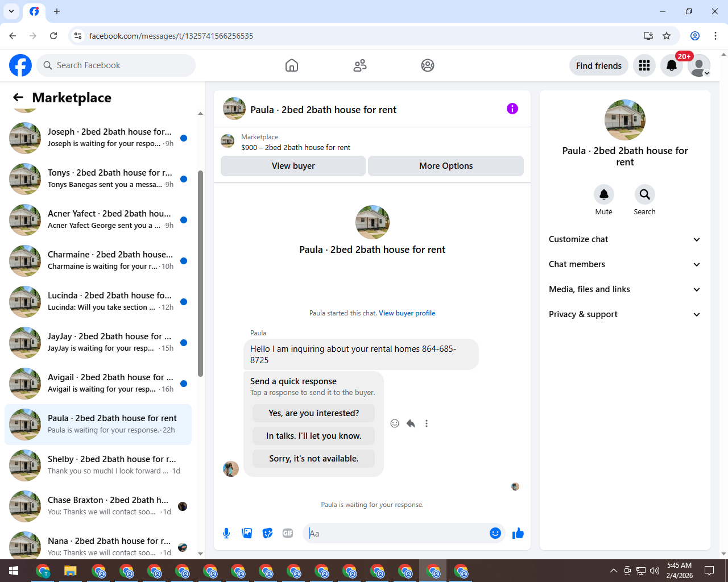Open the Groups icon in top navigation
This screenshot has width=728, height=582.
pyautogui.click(x=428, y=65)
